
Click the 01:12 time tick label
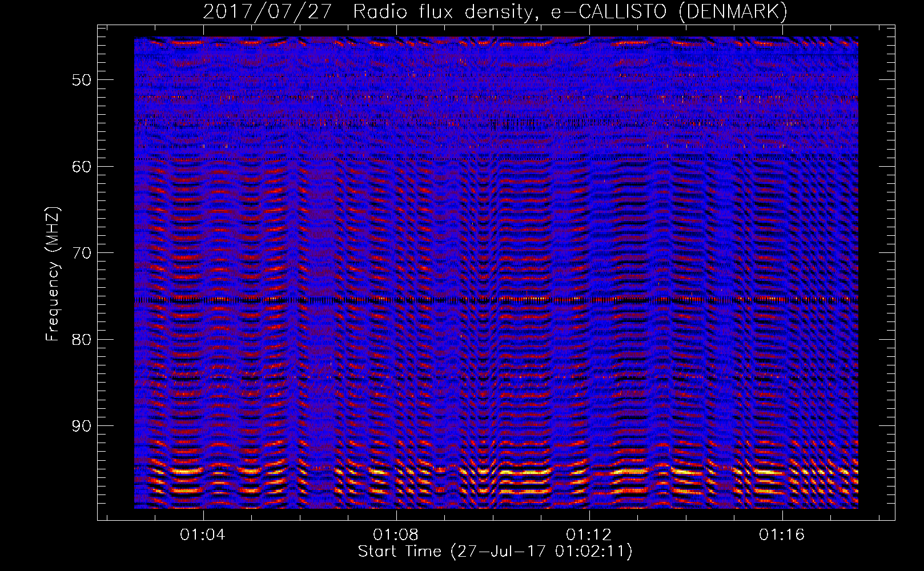(x=588, y=534)
